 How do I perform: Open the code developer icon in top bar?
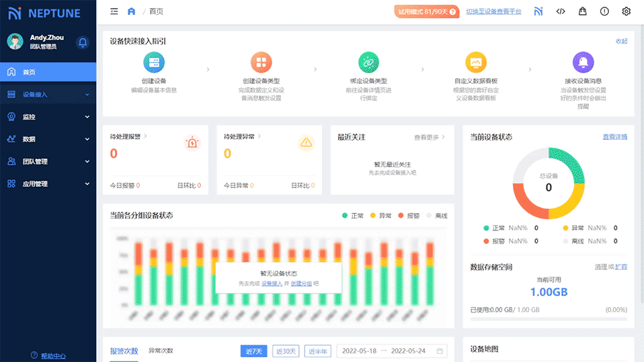(x=561, y=11)
